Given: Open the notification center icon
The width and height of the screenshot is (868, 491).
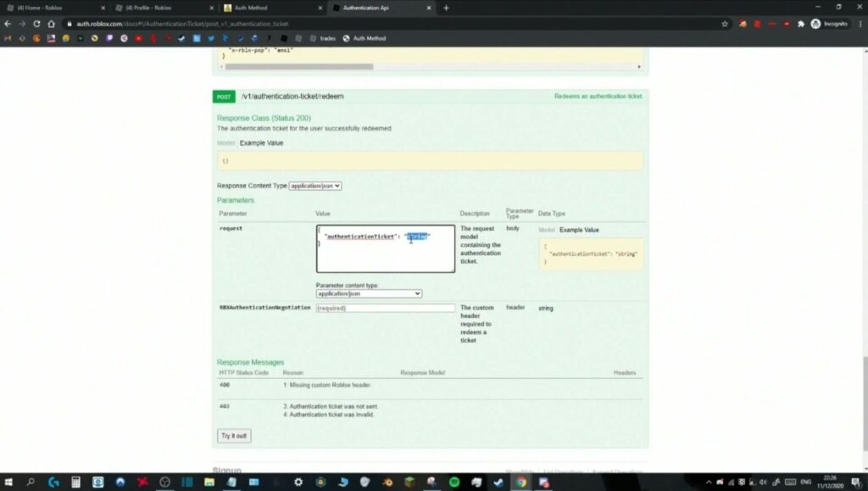Looking at the screenshot, I should [855, 483].
